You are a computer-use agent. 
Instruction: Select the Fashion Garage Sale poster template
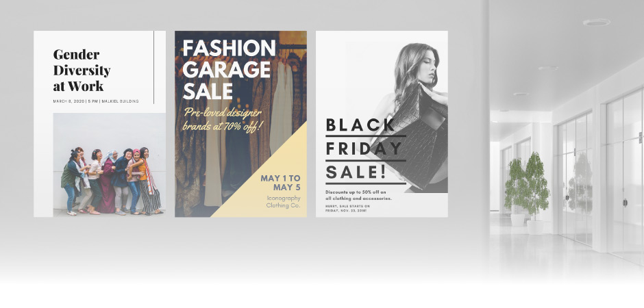(x=240, y=124)
